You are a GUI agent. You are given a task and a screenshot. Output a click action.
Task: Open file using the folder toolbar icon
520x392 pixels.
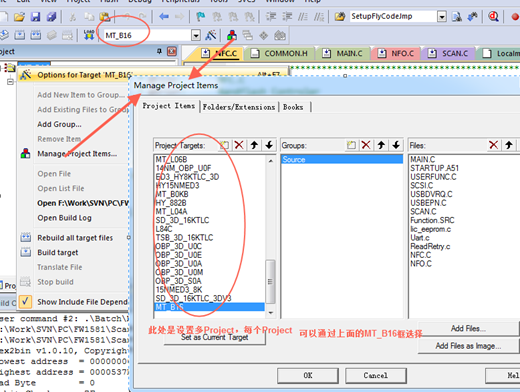pos(19,17)
